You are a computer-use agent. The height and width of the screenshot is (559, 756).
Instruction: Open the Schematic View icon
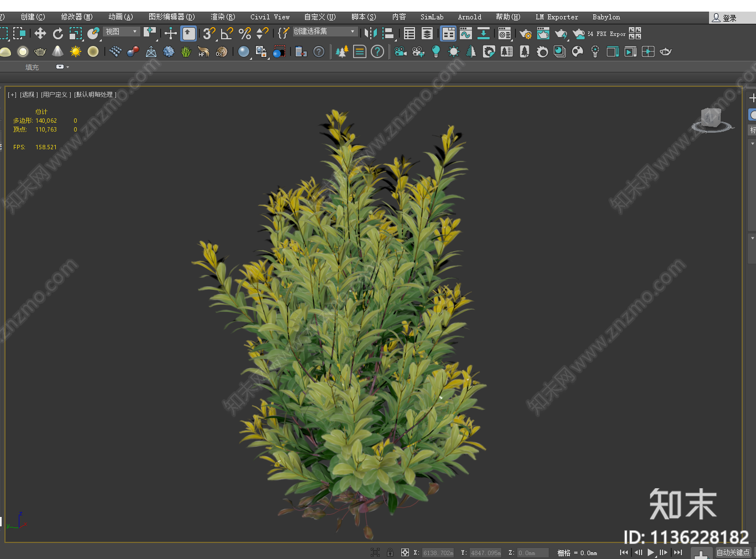pos(484,34)
